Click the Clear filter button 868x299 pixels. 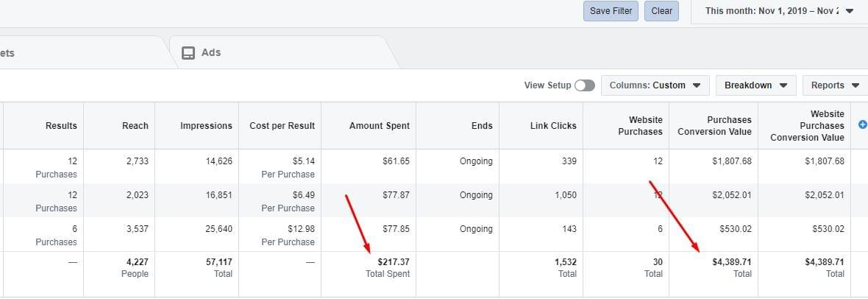(661, 11)
